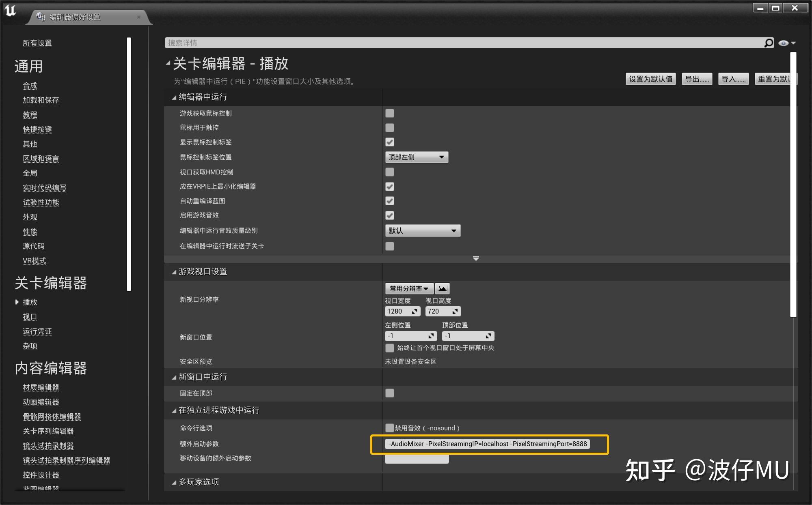Click the 额外启动参数 text field

point(487,444)
